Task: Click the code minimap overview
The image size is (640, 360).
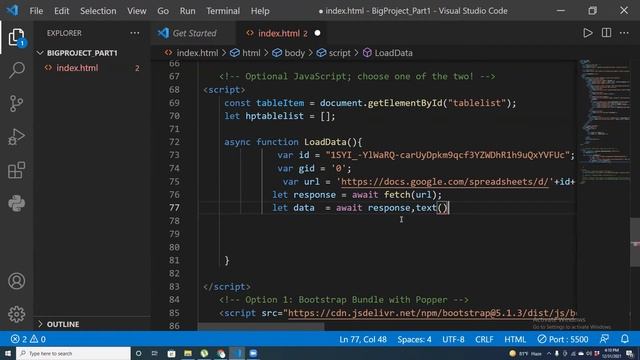Action: pos(604,122)
